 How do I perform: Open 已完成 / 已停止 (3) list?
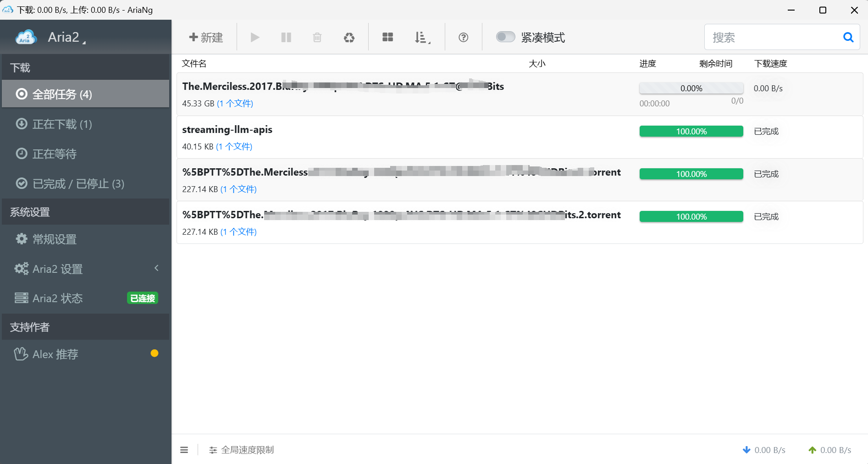tap(78, 184)
